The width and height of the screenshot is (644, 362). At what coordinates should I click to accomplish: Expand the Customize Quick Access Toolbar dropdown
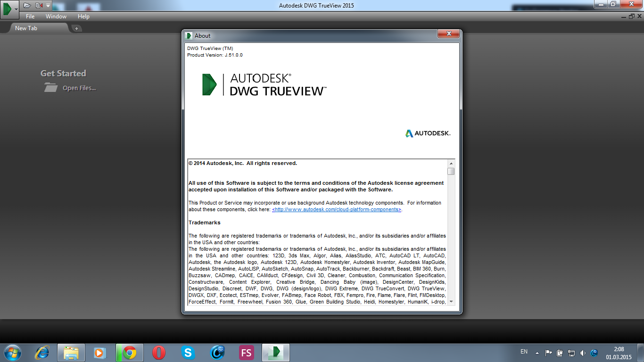[x=48, y=5]
